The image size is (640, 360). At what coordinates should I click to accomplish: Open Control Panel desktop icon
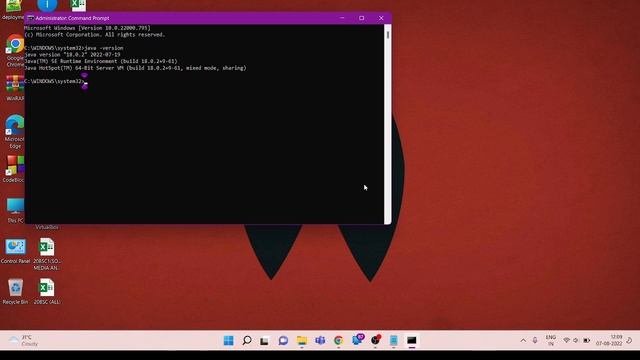[15, 251]
